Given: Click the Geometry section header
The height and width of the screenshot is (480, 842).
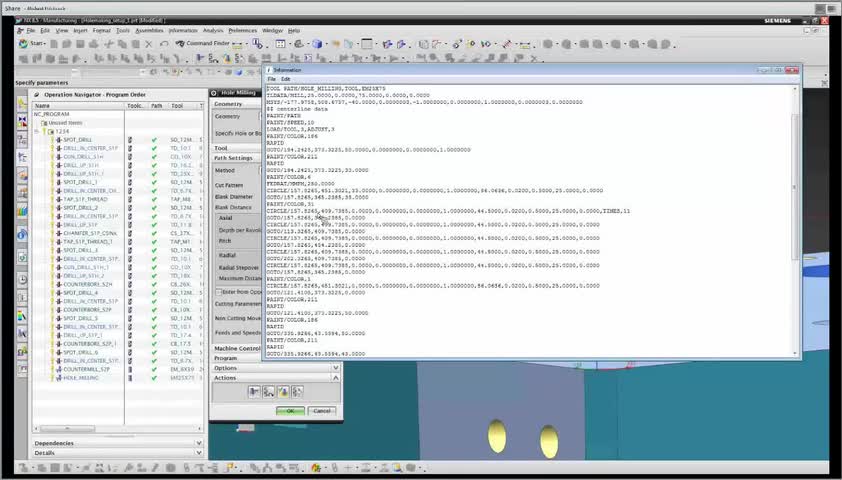Looking at the screenshot, I should pyautogui.click(x=237, y=104).
